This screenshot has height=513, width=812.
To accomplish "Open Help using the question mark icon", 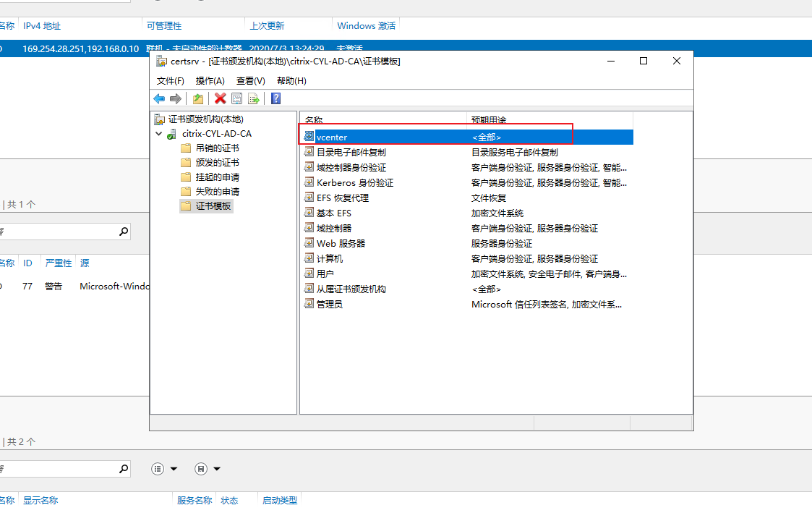I will [x=275, y=98].
